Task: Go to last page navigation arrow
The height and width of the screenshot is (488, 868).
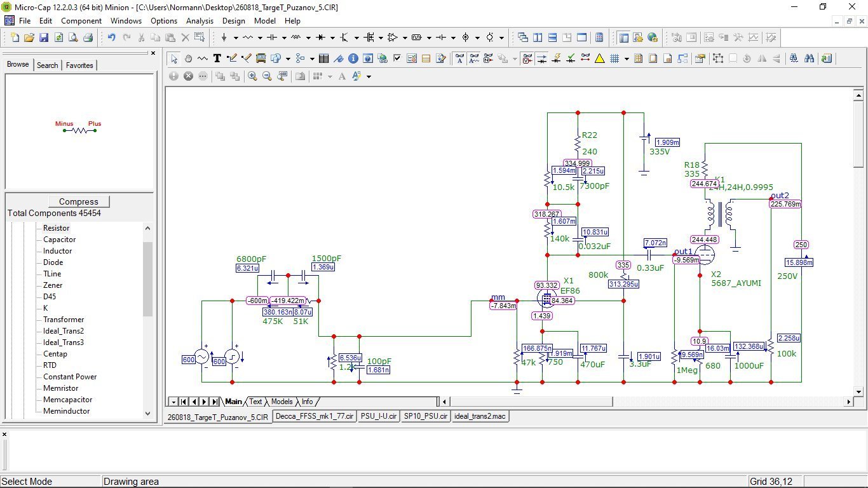Action: (214, 402)
